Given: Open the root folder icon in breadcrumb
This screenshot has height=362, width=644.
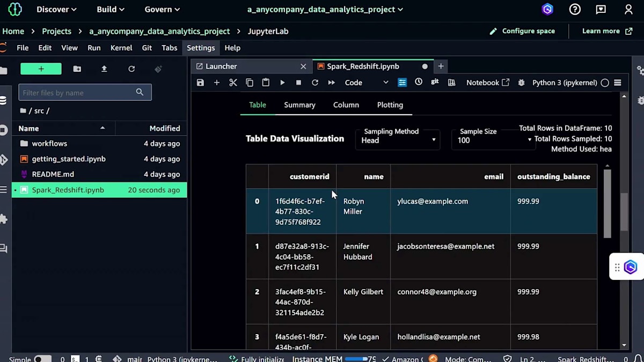Looking at the screenshot, I should pyautogui.click(x=23, y=110).
